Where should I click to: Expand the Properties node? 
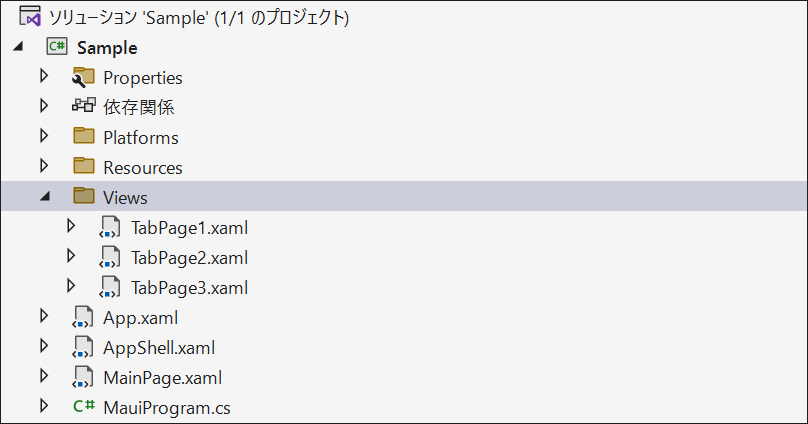point(44,76)
